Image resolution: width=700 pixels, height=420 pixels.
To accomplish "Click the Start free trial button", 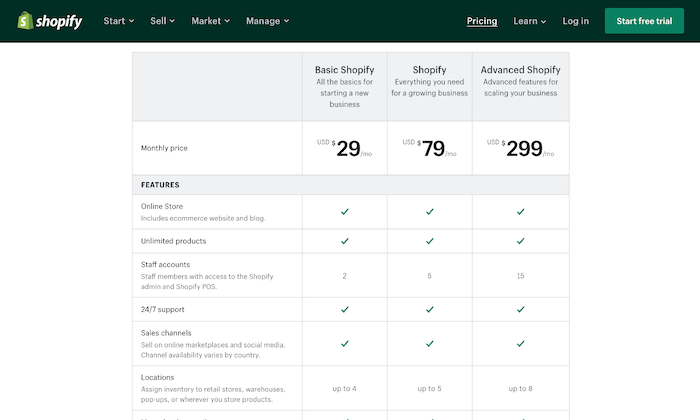I will (644, 21).
